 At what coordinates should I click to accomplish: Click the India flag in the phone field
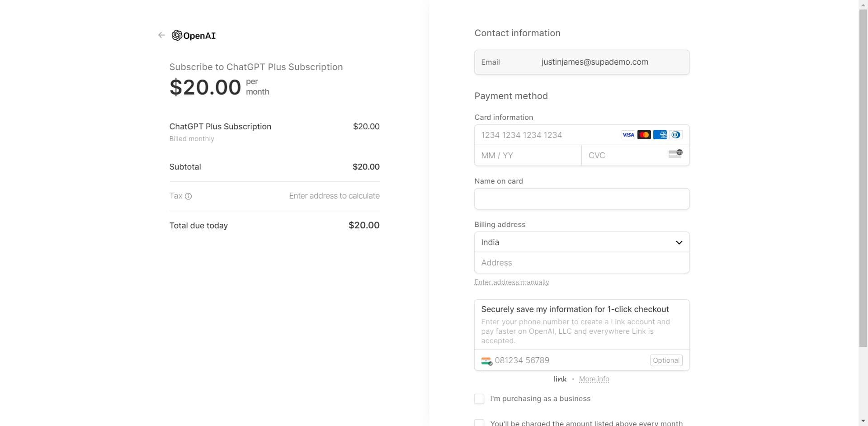[486, 361]
